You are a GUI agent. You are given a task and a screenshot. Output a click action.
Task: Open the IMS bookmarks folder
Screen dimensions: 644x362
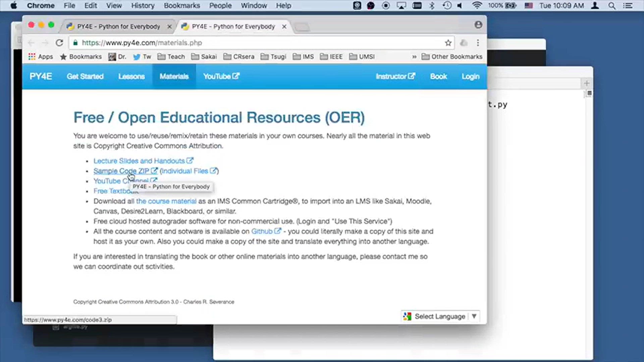pos(303,57)
